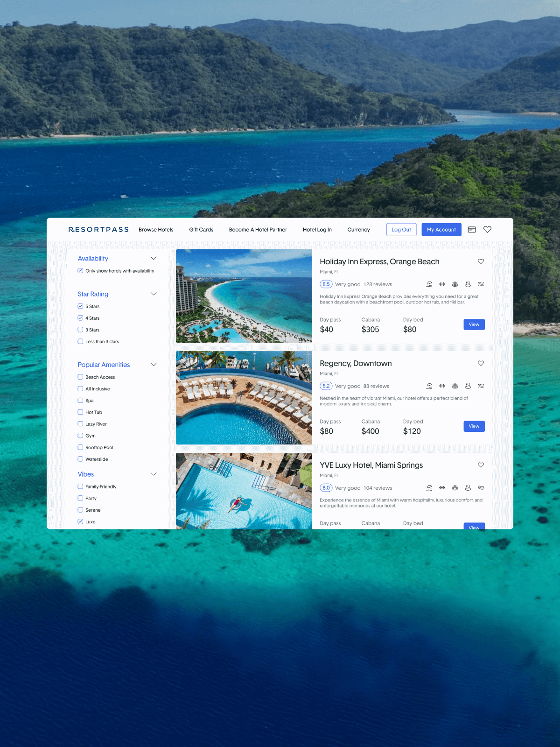Click the 8.0 rating badge
This screenshot has width=560, height=747.
(x=326, y=487)
